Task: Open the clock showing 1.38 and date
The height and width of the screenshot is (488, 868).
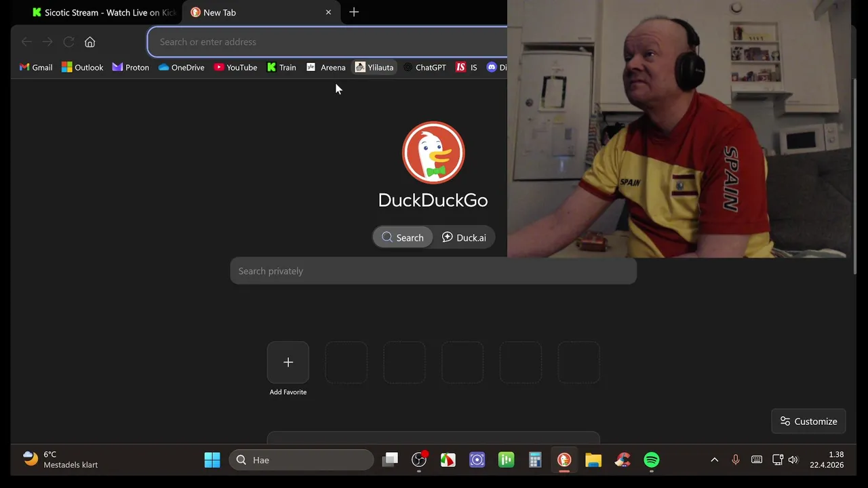Action: pos(827,460)
